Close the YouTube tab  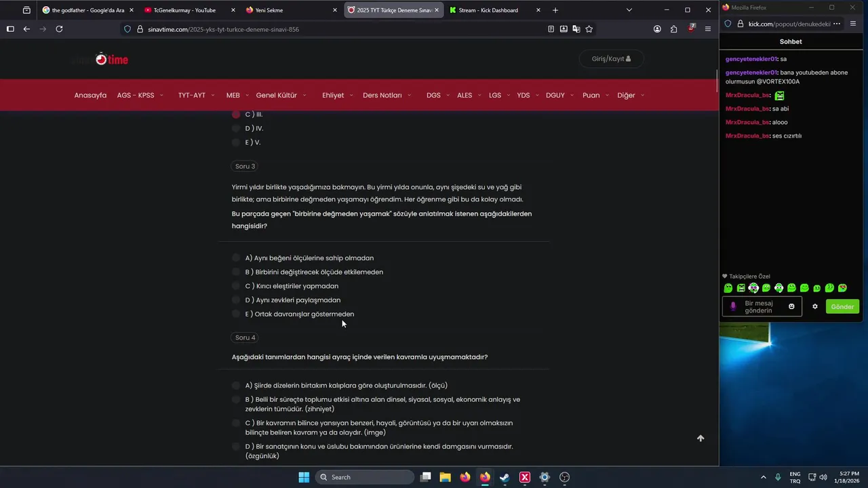point(233,10)
